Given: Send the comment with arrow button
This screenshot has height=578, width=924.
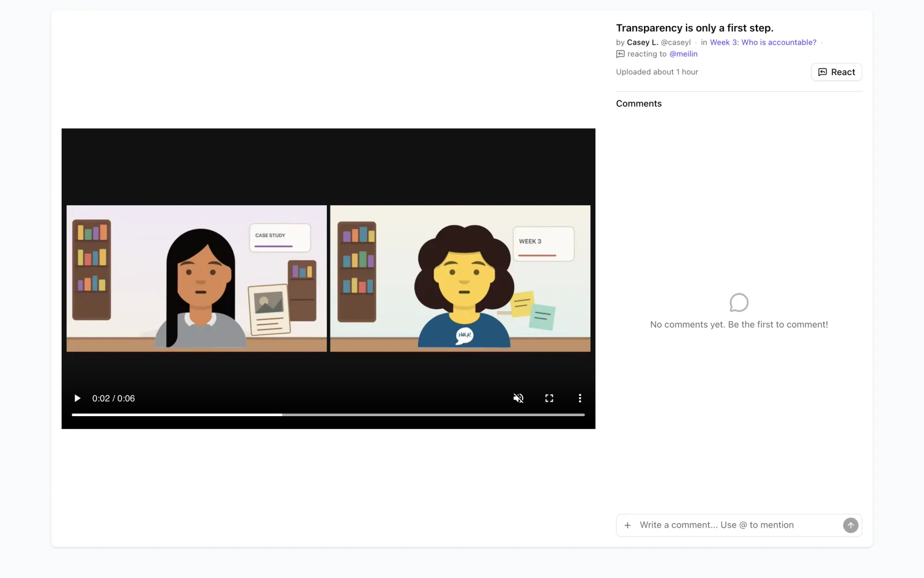Looking at the screenshot, I should (x=851, y=525).
